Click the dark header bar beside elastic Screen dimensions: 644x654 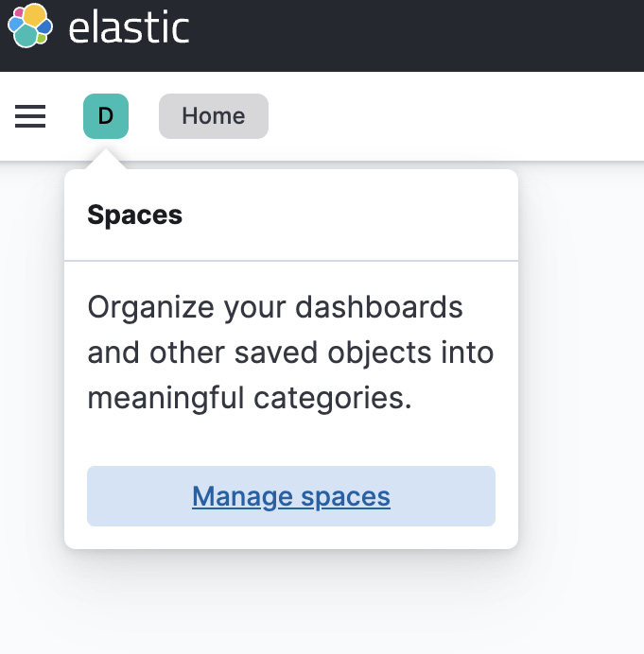pyautogui.click(x=417, y=36)
